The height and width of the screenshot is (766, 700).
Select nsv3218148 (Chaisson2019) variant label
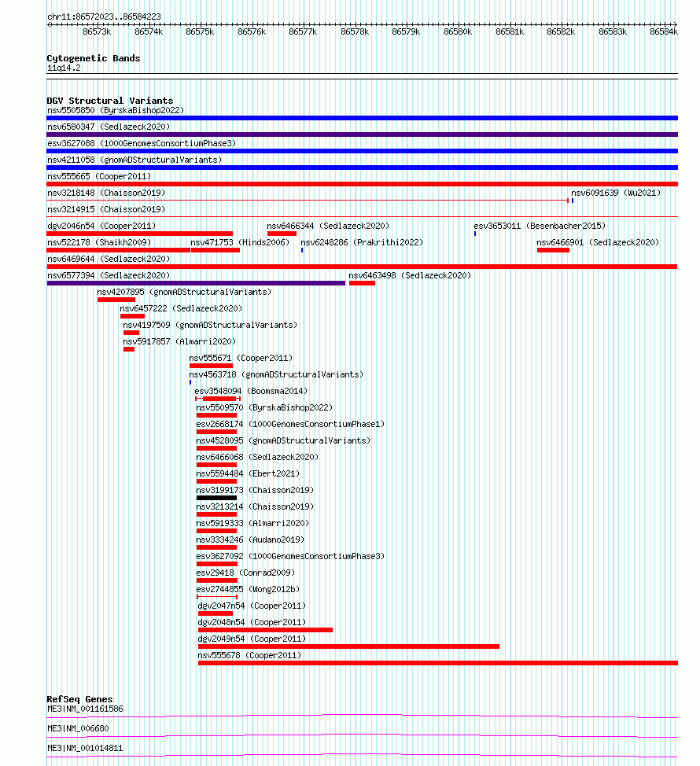click(x=106, y=193)
